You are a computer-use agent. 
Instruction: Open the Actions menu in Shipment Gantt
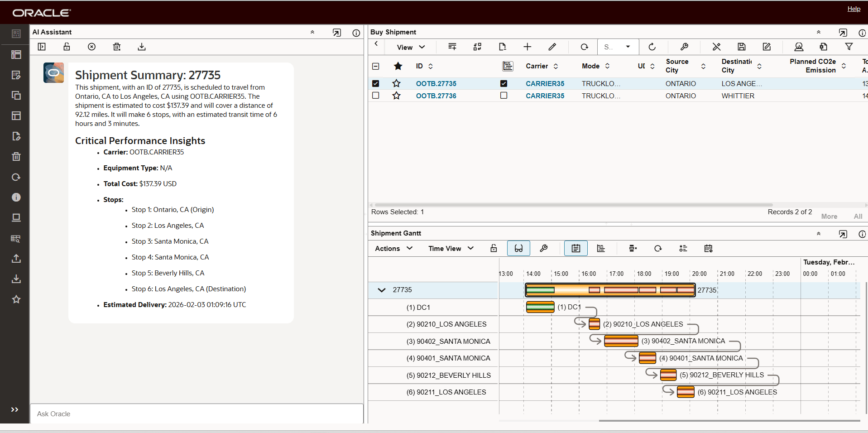[x=393, y=248]
